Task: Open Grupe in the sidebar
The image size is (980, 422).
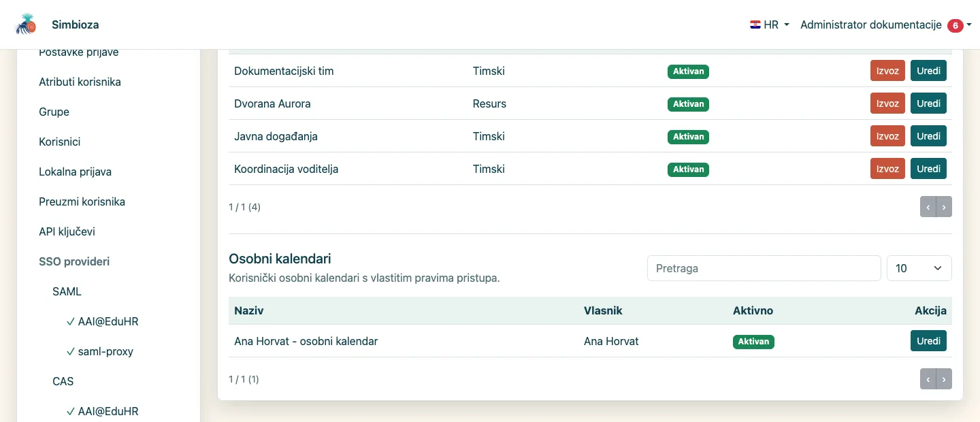Action: 54,112
